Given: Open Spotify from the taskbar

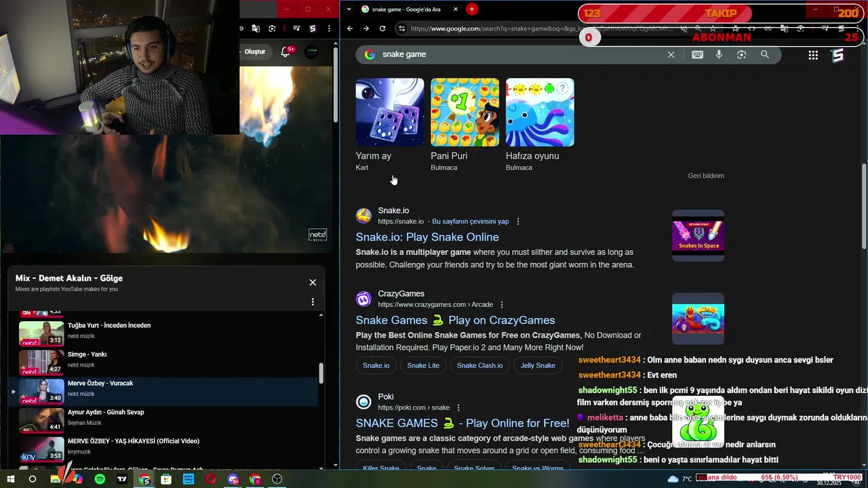Looking at the screenshot, I should pos(100,479).
